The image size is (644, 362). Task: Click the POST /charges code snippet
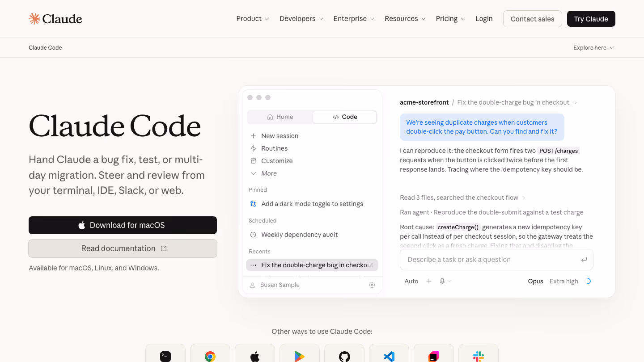(559, 151)
